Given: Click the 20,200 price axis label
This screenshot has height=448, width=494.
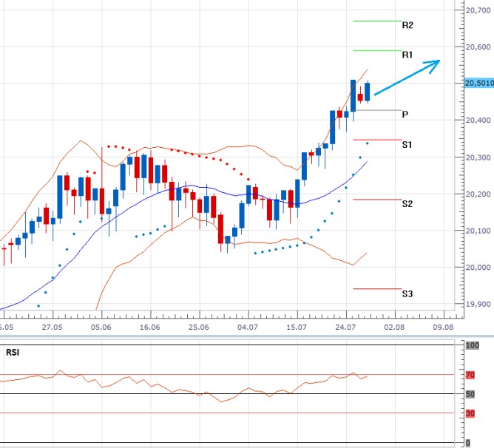Looking at the screenshot, I should pyautogui.click(x=478, y=194).
